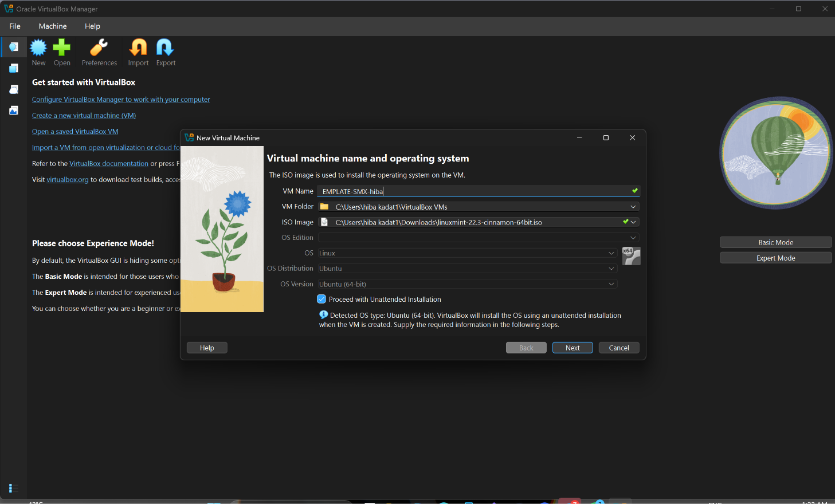The height and width of the screenshot is (504, 835).
Task: Click the VirtualBox logo in dialog title bar
Action: (x=189, y=137)
